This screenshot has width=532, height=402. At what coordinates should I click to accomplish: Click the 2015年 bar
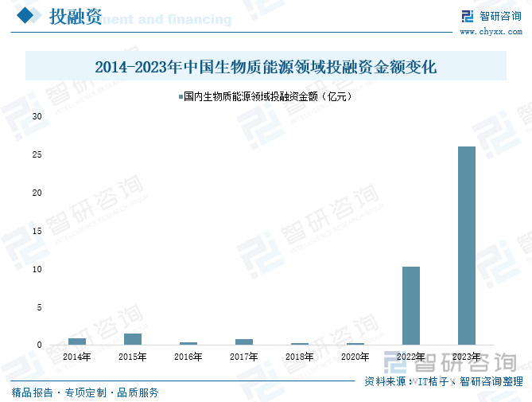133,339
